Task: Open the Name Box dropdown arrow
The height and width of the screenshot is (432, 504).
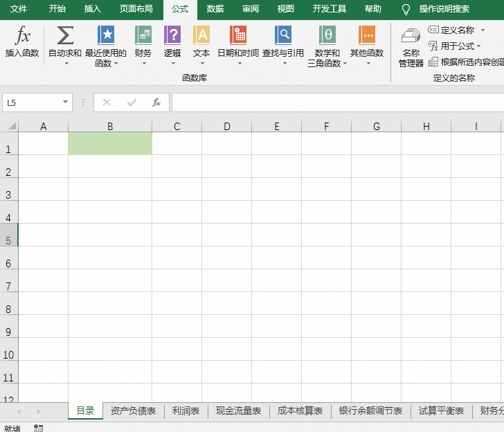Action: pyautogui.click(x=66, y=102)
